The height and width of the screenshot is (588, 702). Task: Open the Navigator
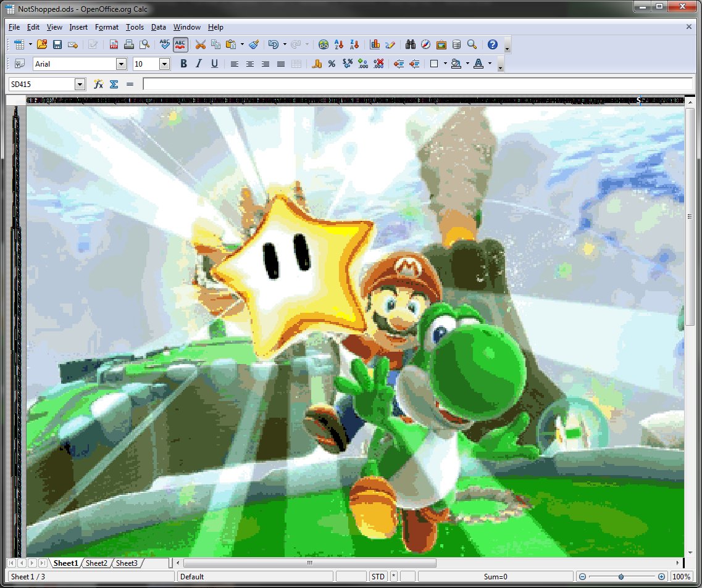[426, 44]
